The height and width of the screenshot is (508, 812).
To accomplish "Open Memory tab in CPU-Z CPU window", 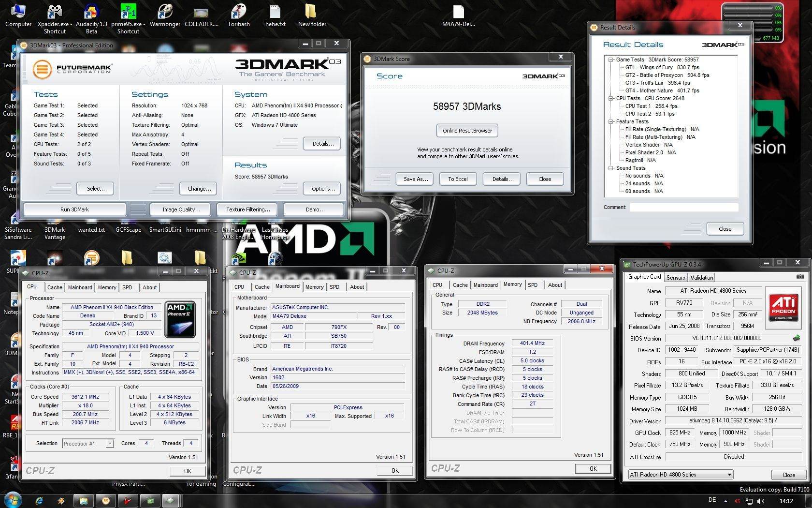I will 107,287.
